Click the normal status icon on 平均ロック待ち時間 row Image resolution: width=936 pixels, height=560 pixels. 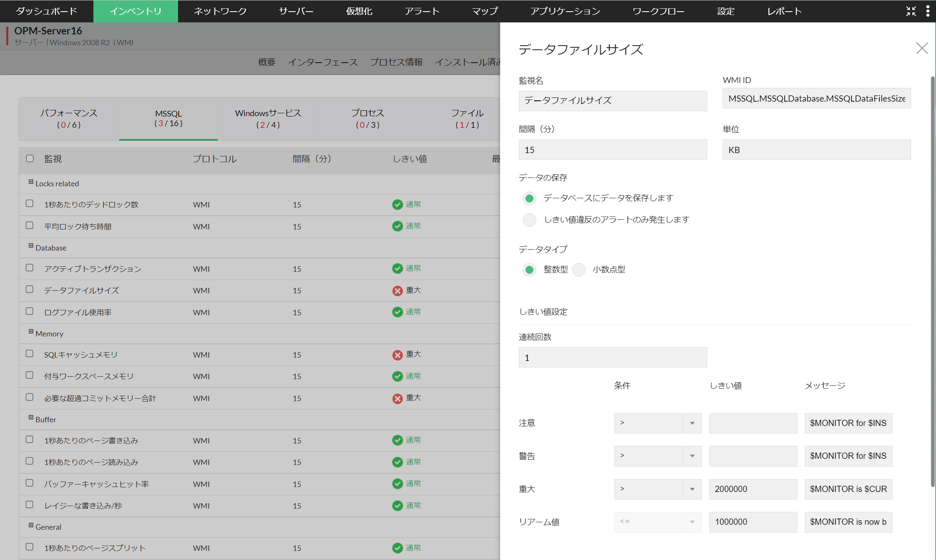(x=397, y=226)
